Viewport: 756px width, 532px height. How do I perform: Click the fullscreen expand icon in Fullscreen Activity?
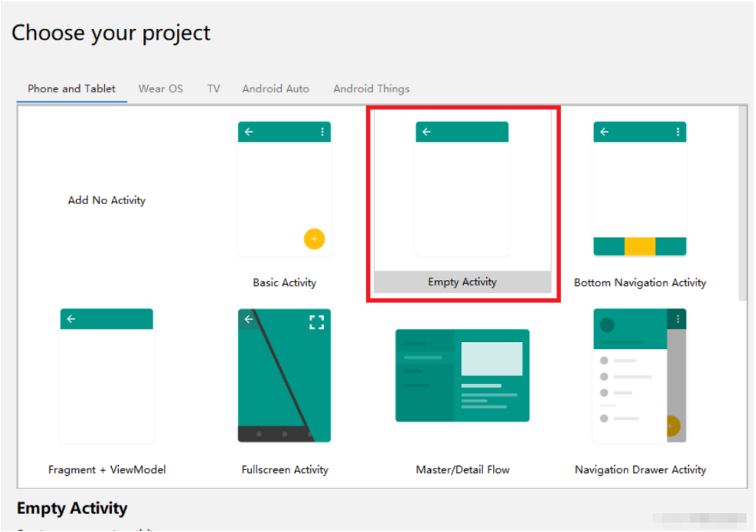316,322
